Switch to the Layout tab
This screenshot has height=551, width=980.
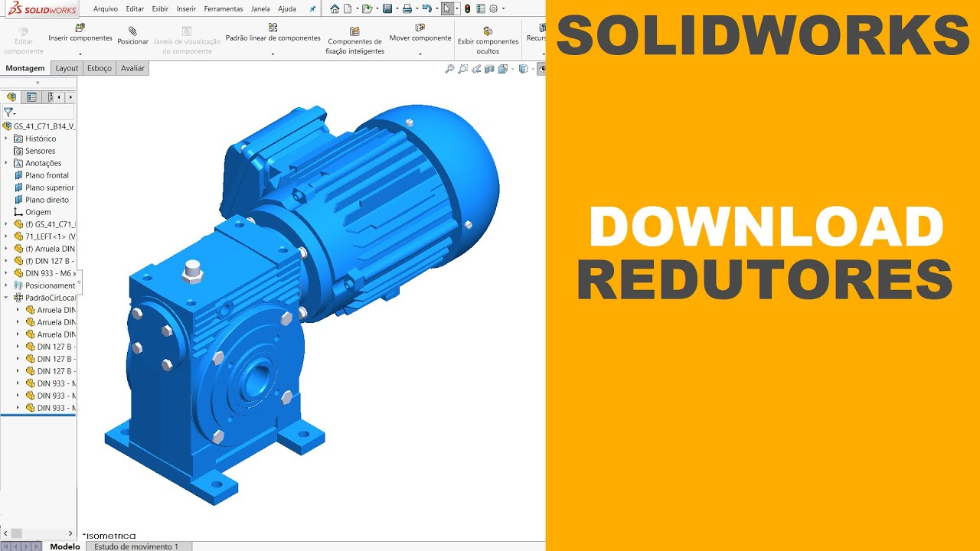tap(67, 68)
